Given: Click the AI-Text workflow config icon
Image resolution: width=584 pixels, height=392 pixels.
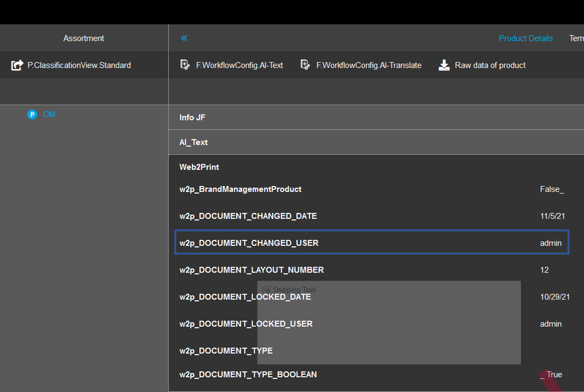Looking at the screenshot, I should 185,65.
